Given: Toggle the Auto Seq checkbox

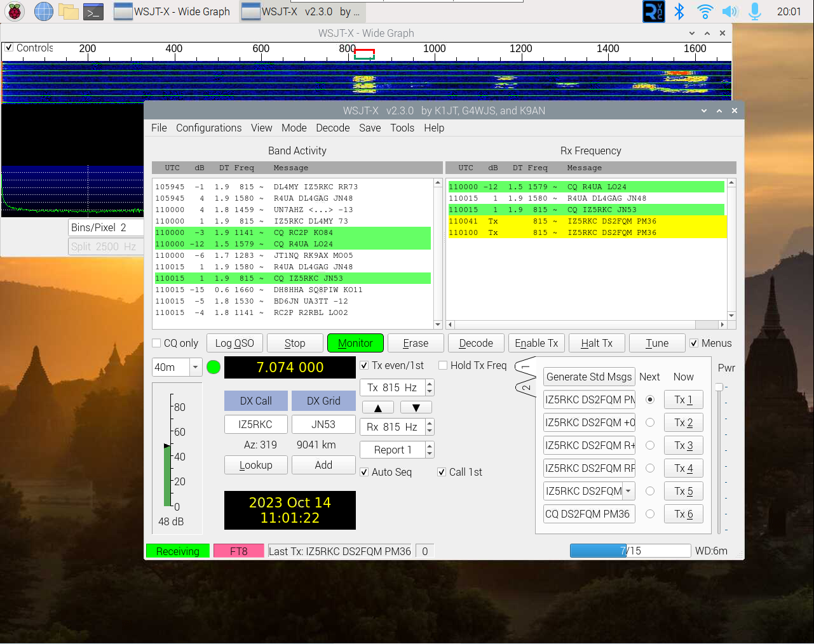Looking at the screenshot, I should [x=364, y=472].
